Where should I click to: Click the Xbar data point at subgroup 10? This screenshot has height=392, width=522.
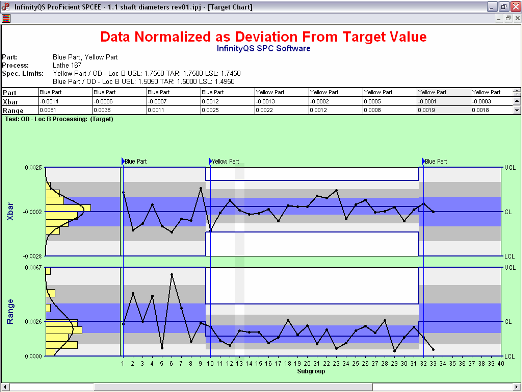(211, 230)
